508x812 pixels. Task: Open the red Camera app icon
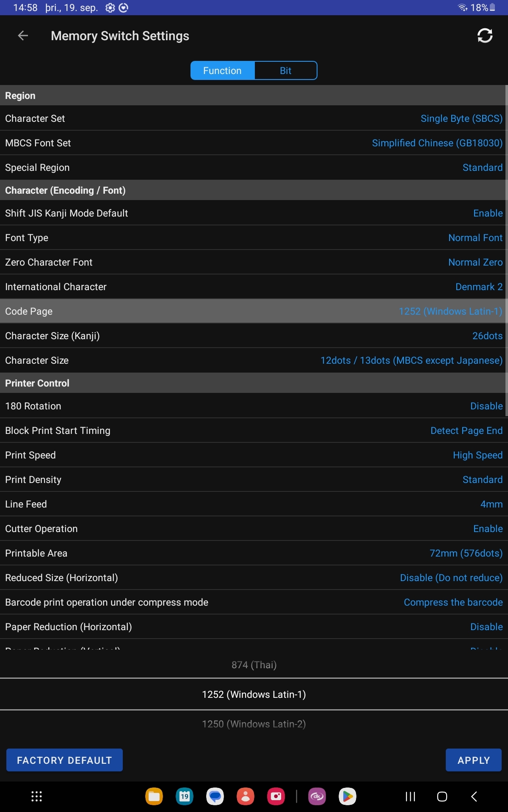click(276, 797)
